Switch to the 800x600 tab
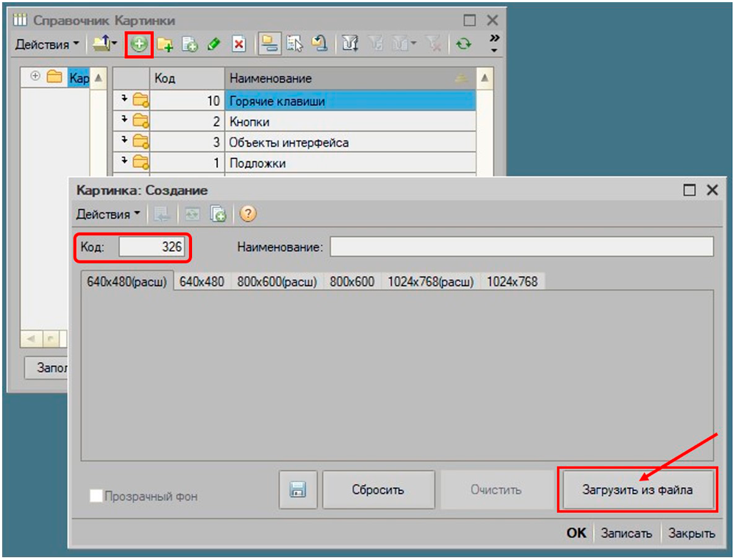 pos(352,281)
